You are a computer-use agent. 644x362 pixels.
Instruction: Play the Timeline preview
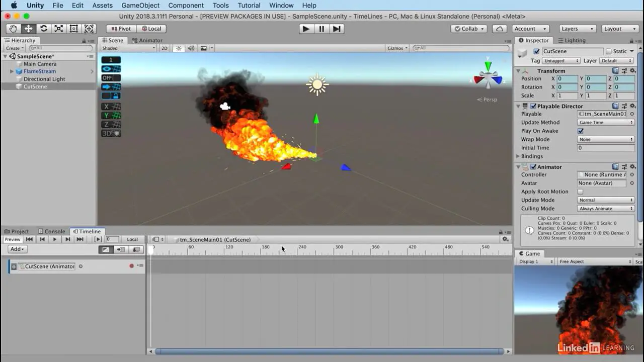click(x=55, y=239)
